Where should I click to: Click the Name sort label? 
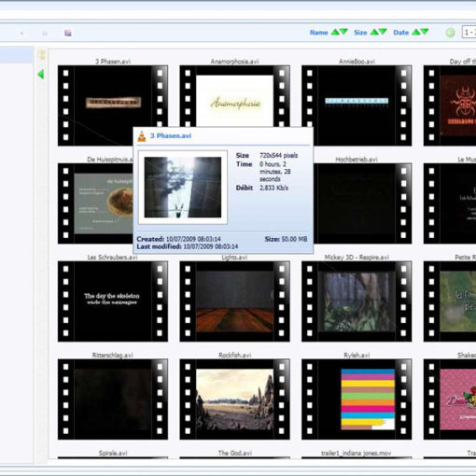318,33
